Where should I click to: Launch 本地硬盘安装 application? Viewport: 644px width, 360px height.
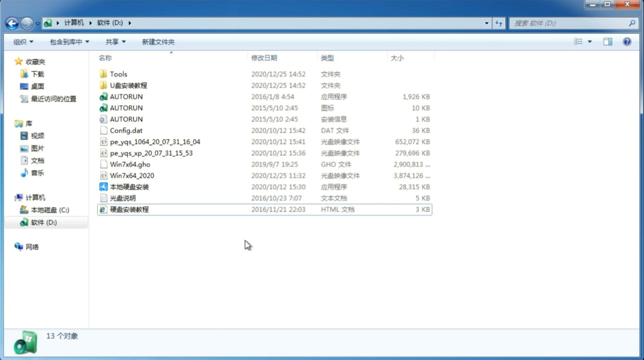pyautogui.click(x=129, y=187)
